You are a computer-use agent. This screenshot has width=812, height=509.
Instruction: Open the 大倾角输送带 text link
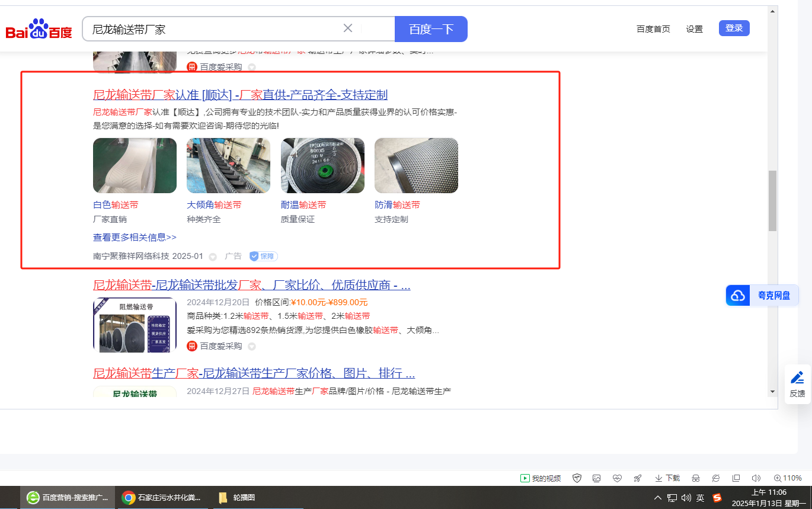pos(214,205)
